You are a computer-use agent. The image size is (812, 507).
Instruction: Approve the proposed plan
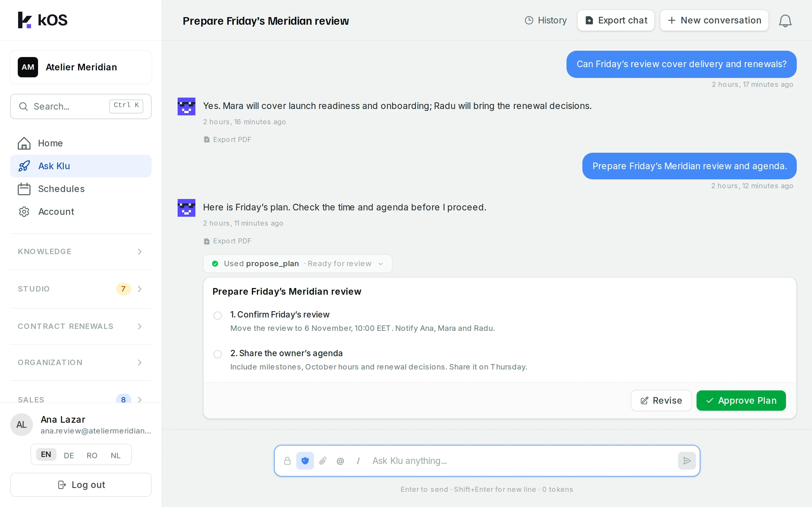click(x=741, y=400)
